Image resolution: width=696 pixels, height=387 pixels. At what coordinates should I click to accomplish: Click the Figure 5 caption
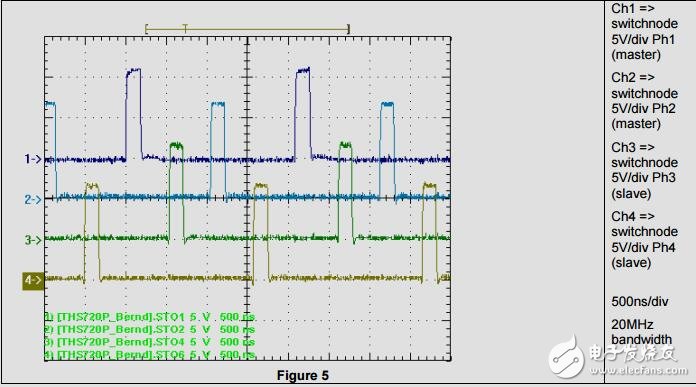pos(303,375)
